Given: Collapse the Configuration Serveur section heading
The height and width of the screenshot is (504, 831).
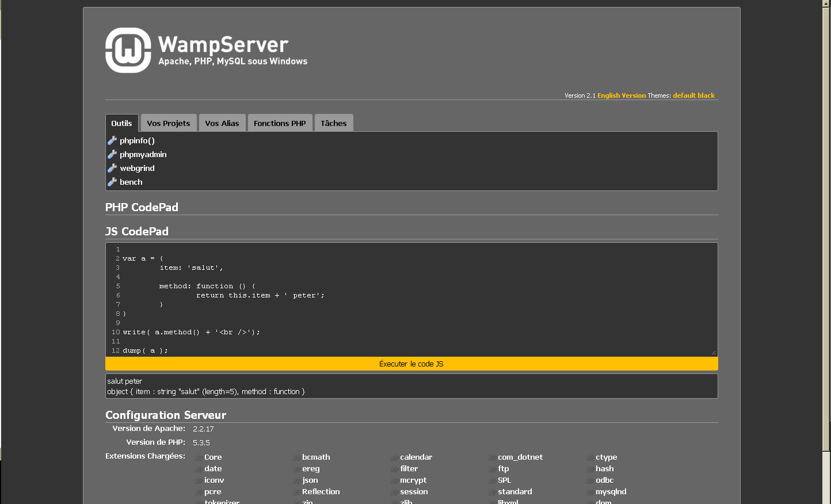Looking at the screenshot, I should [x=166, y=415].
